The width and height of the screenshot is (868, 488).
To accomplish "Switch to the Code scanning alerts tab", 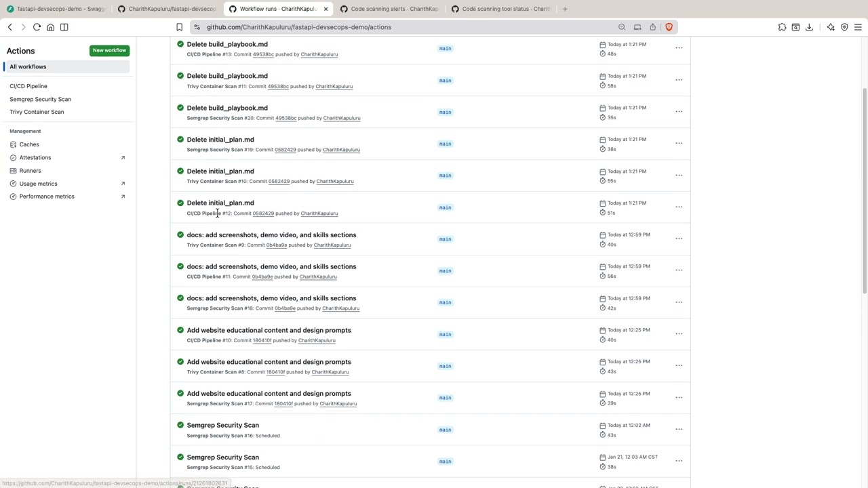I will (x=389, y=9).
